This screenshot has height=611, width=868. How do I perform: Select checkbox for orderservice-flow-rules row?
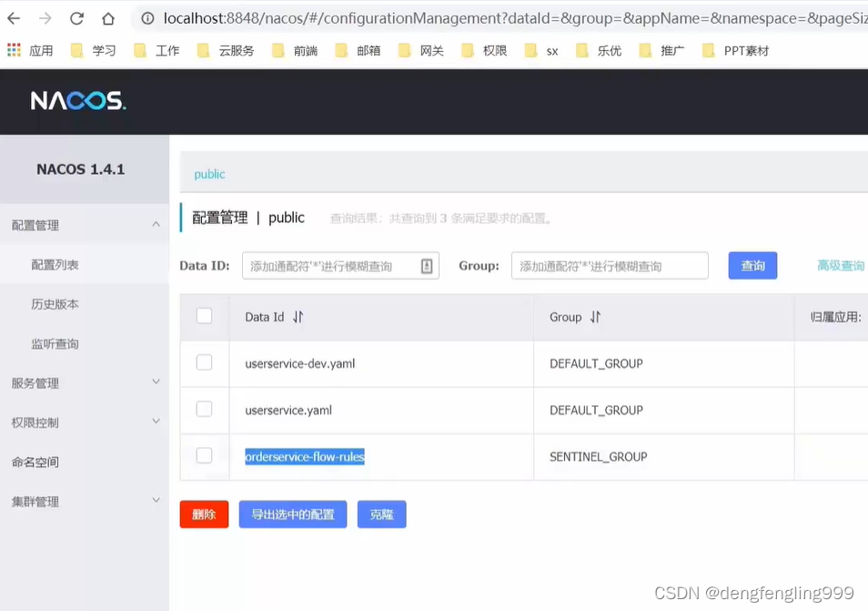[x=204, y=455]
